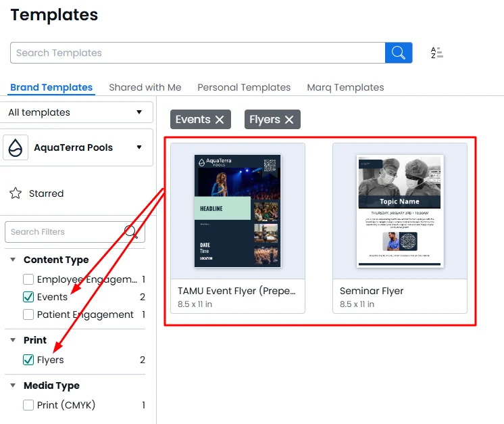The height and width of the screenshot is (424, 504).
Task: Open the Seminar Flyer template thumbnail
Action: tap(399, 211)
